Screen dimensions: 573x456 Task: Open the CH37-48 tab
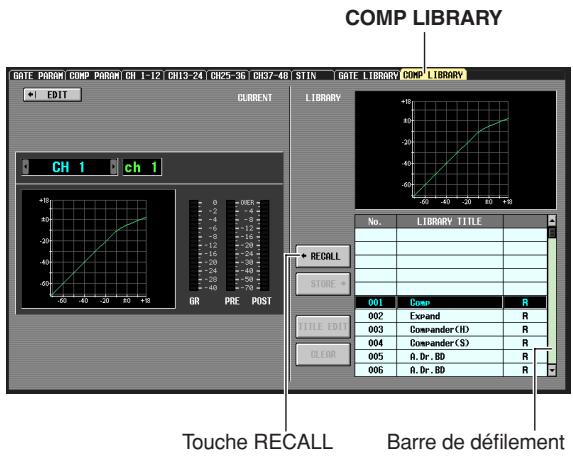[x=271, y=76]
